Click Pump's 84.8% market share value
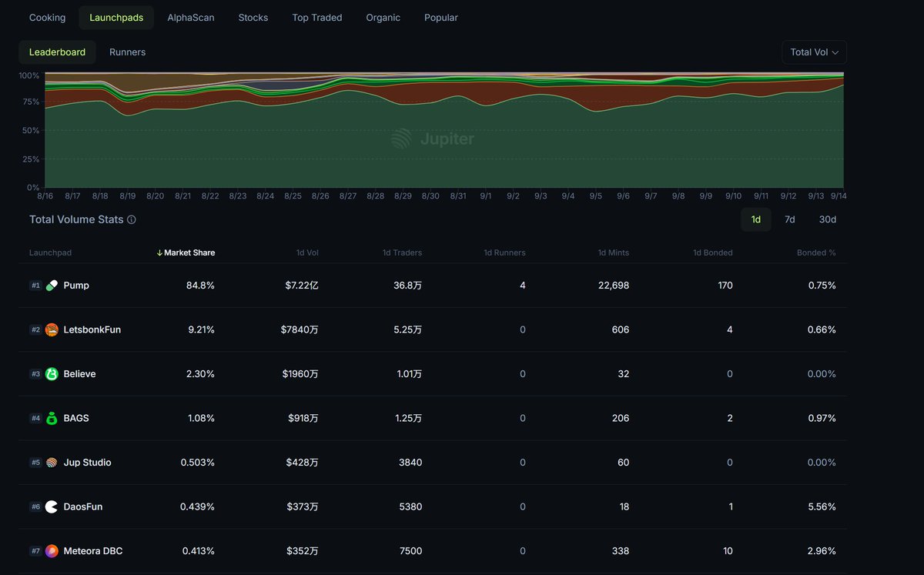 [x=200, y=286]
